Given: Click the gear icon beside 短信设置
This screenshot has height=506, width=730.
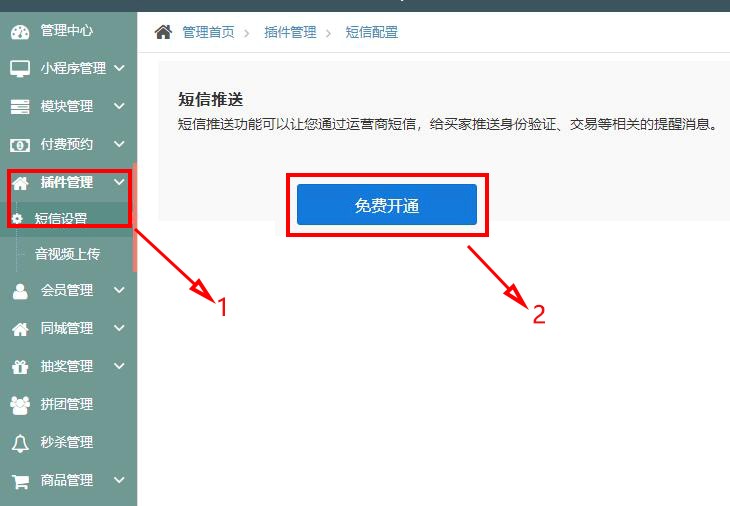Looking at the screenshot, I should [x=17, y=218].
